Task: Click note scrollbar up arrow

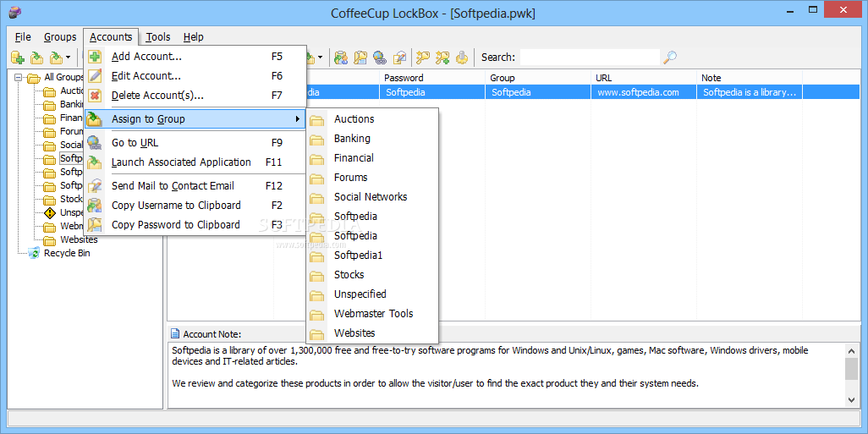Action: 851,350
